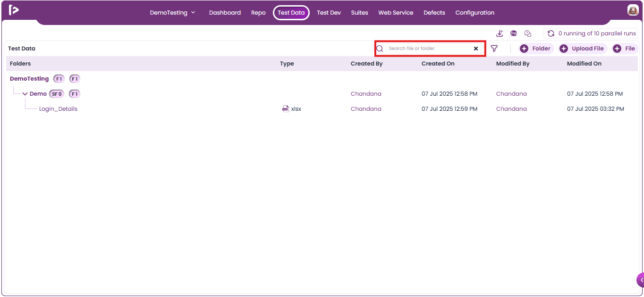Open the Configuration tab
The width and height of the screenshot is (644, 297).
[x=475, y=13]
